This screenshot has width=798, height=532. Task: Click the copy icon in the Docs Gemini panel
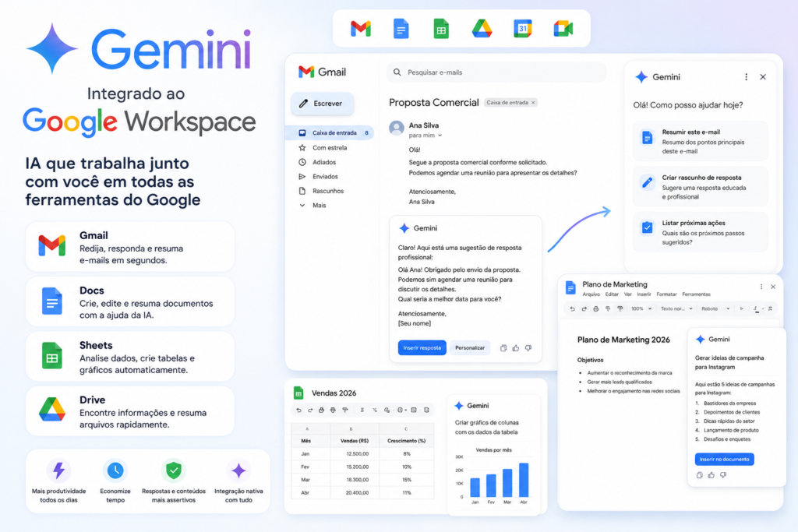point(699,475)
